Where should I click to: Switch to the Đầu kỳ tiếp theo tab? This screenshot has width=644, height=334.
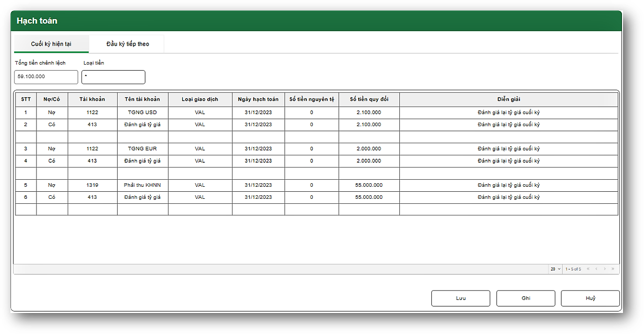click(128, 44)
